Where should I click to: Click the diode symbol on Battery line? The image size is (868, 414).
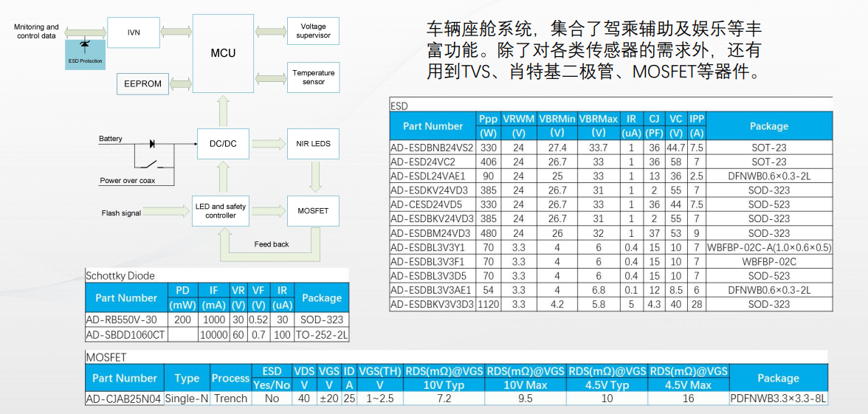tap(154, 143)
